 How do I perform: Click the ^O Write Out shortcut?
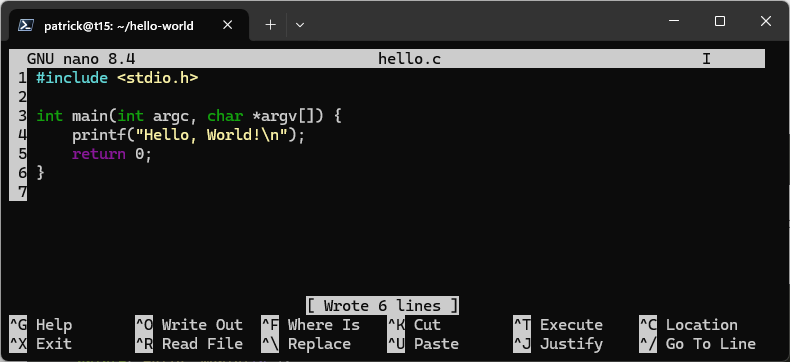click(189, 325)
